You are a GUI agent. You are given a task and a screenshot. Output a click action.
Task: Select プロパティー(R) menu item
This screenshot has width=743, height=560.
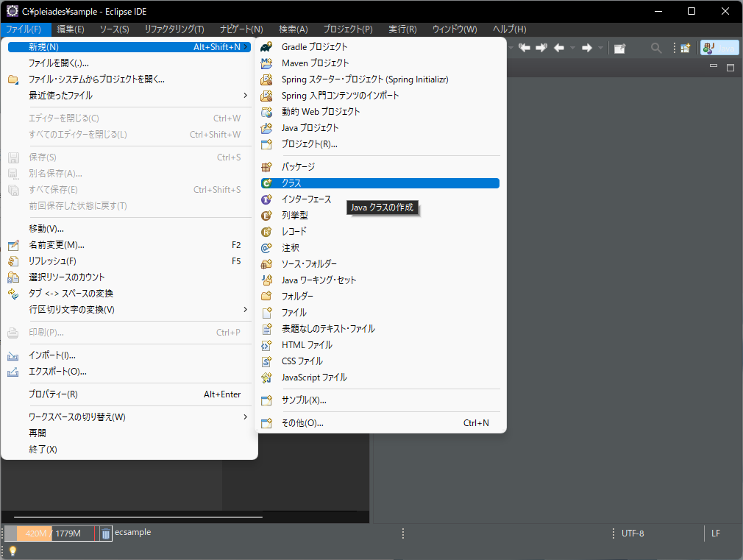[129, 394]
